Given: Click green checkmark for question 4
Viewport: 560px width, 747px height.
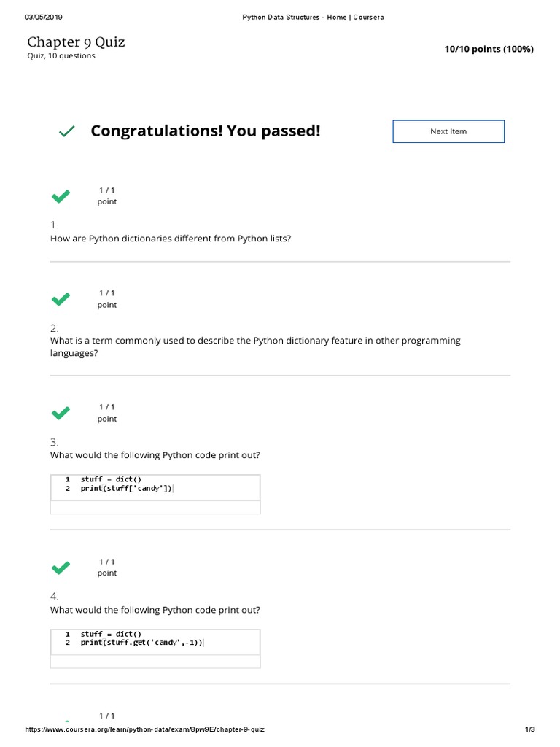Looking at the screenshot, I should pyautogui.click(x=61, y=567).
